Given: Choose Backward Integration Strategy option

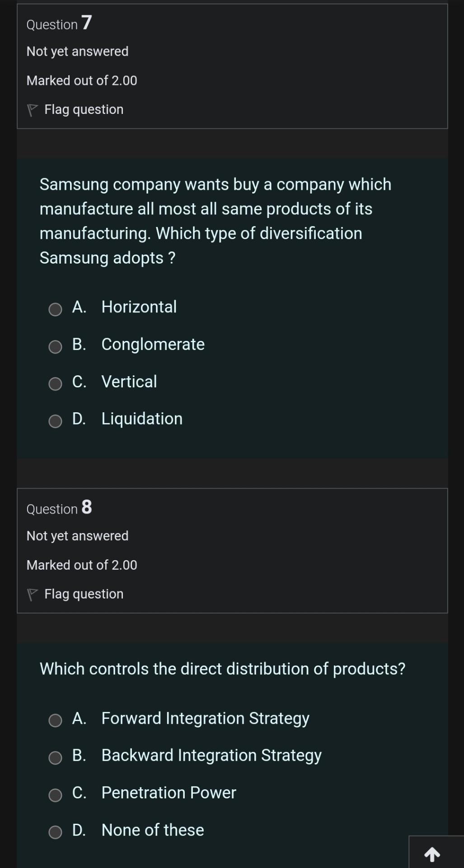Looking at the screenshot, I should 55,758.
